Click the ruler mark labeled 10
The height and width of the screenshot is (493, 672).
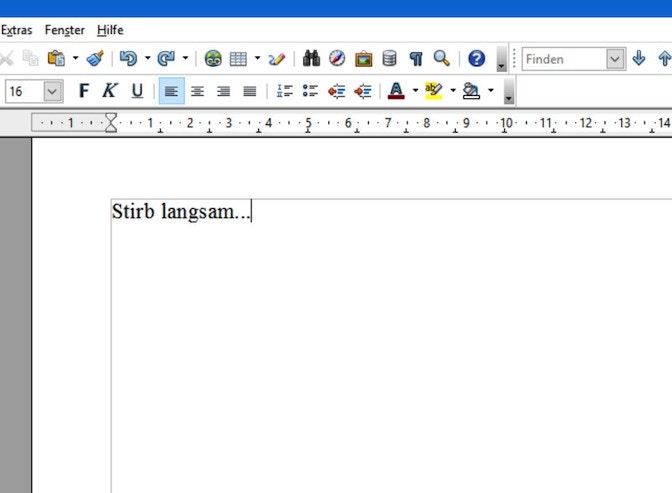(506, 123)
